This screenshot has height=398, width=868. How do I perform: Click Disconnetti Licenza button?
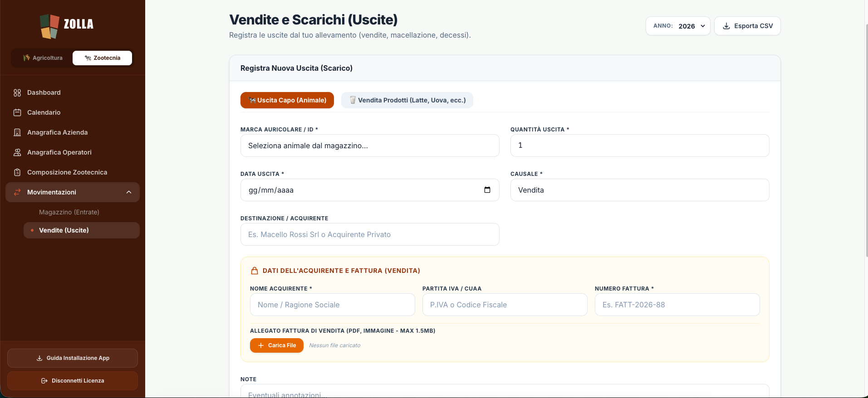point(73,381)
